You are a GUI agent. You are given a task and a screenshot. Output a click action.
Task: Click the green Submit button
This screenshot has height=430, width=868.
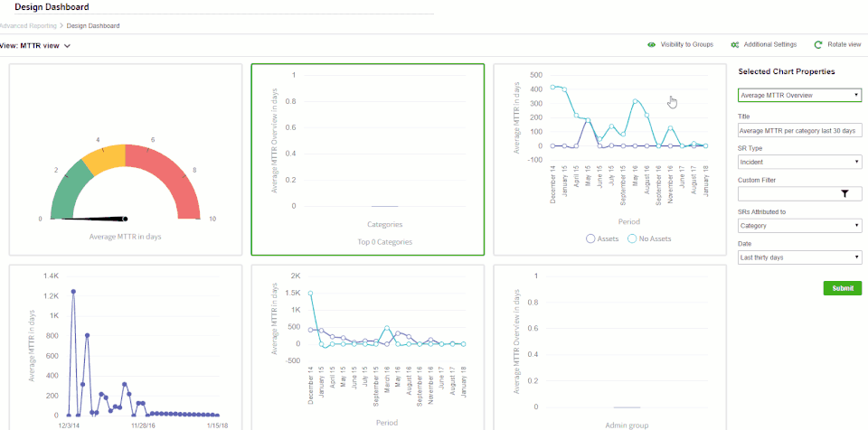tap(843, 288)
